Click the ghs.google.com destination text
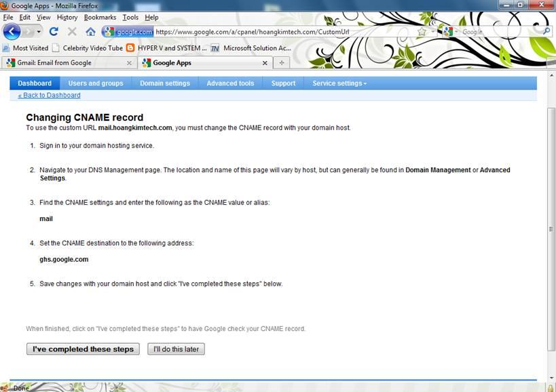The width and height of the screenshot is (556, 392). coord(64,259)
